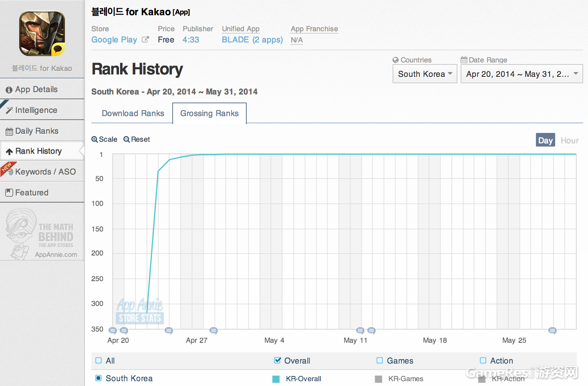The image size is (588, 386).
Task: Click the Featured bookmark icon
Action: click(9, 193)
